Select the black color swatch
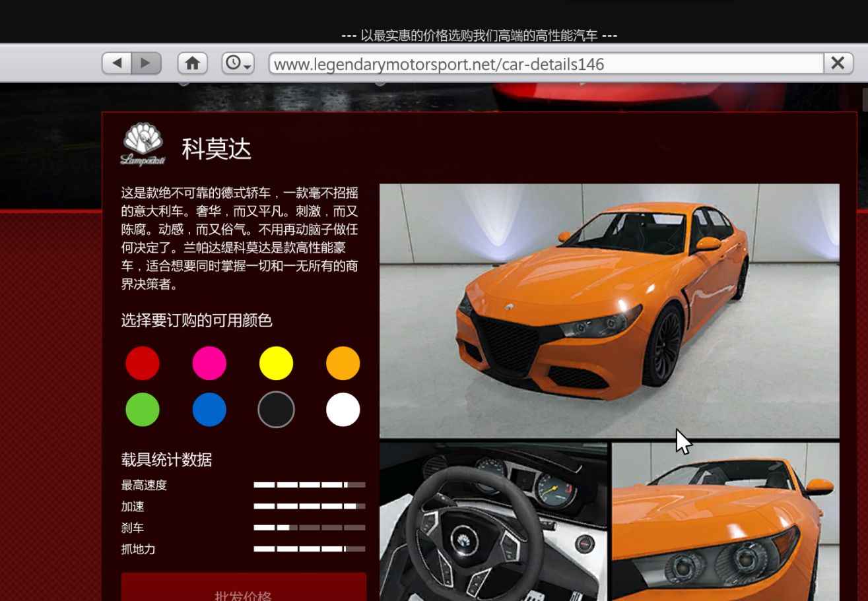Screen dimensions: 868x601 [x=276, y=410]
